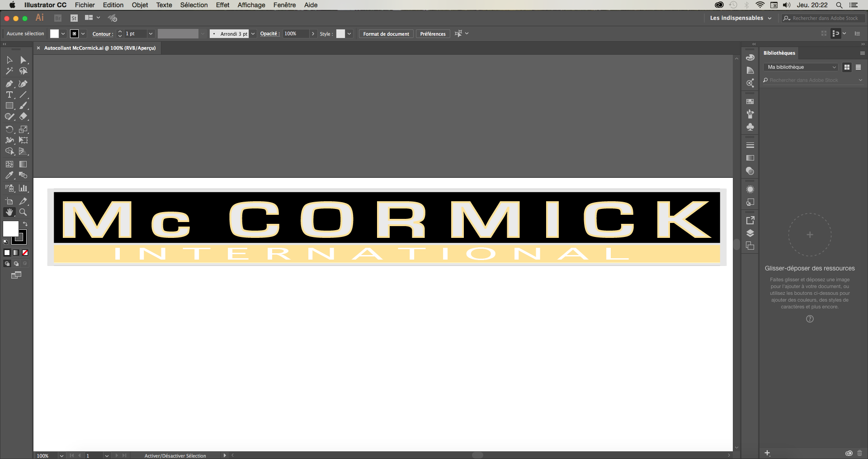
Task: Open the stroke weight 1 pt dropdown
Action: (151, 33)
